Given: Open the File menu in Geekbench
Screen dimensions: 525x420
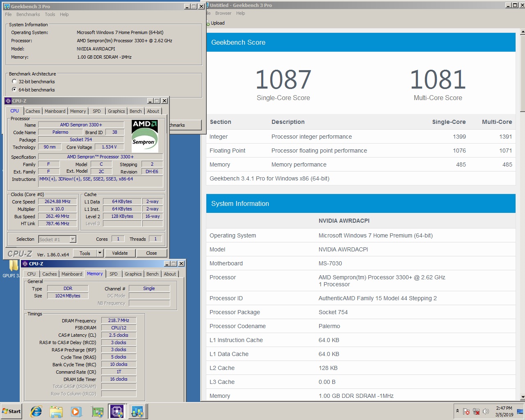Looking at the screenshot, I should pyautogui.click(x=8, y=14).
